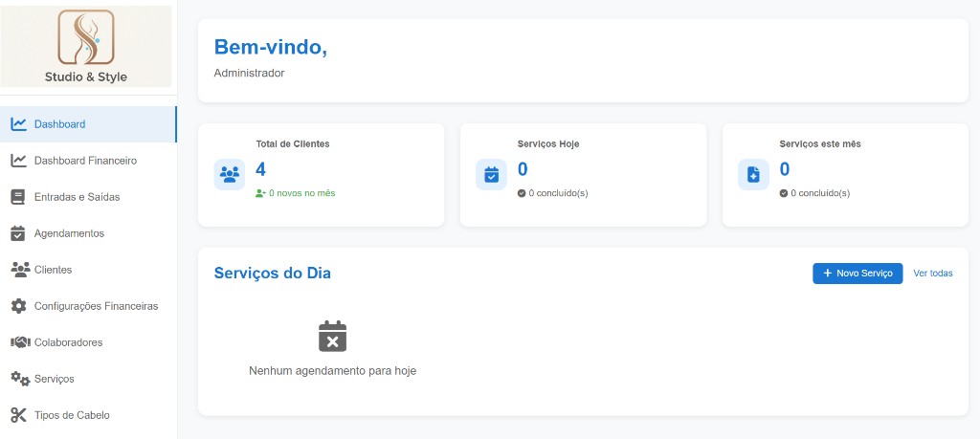This screenshot has width=980, height=439.
Task: Click the plus icon in Novo Serviço
Action: click(x=828, y=274)
